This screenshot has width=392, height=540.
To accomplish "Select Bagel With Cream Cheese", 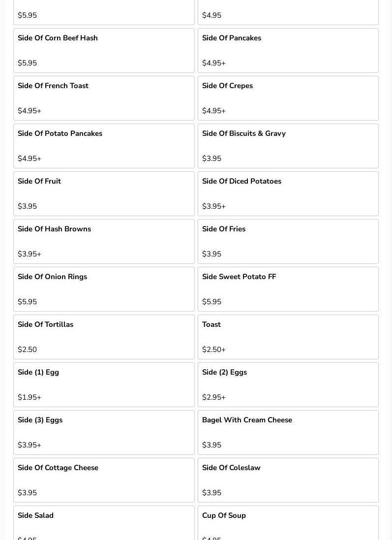I will click(x=288, y=432).
